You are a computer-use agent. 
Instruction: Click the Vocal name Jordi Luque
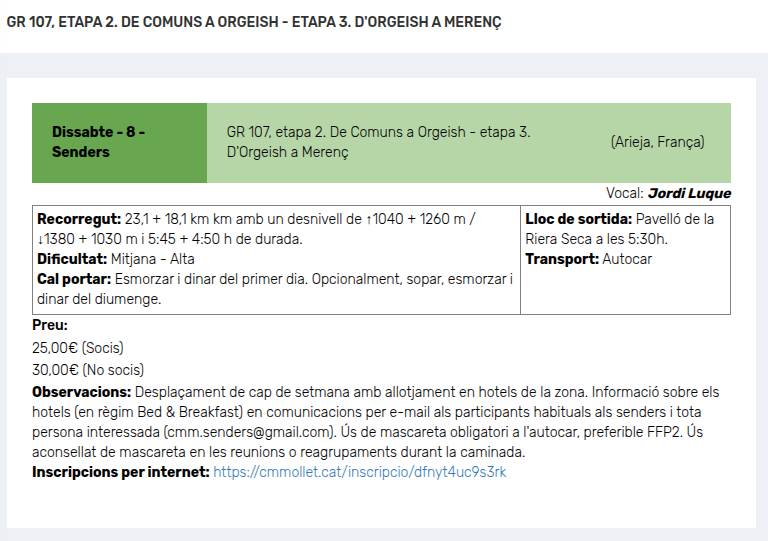tap(689, 193)
